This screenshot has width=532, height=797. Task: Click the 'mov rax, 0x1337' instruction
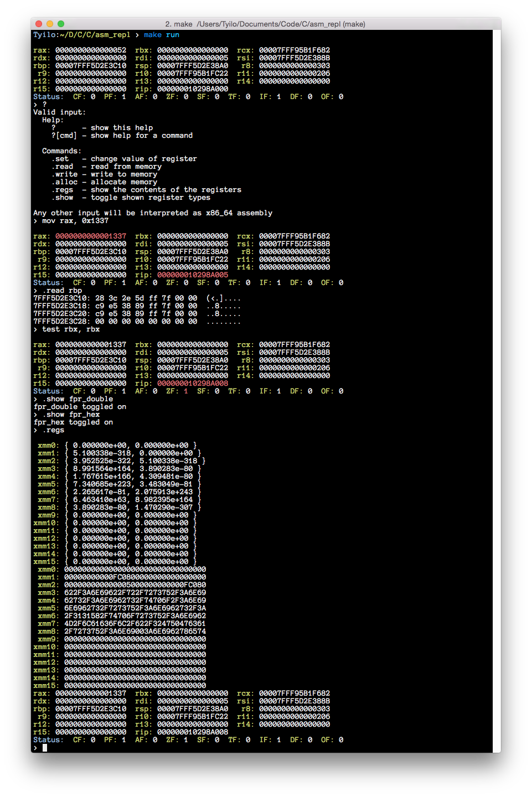[76, 220]
